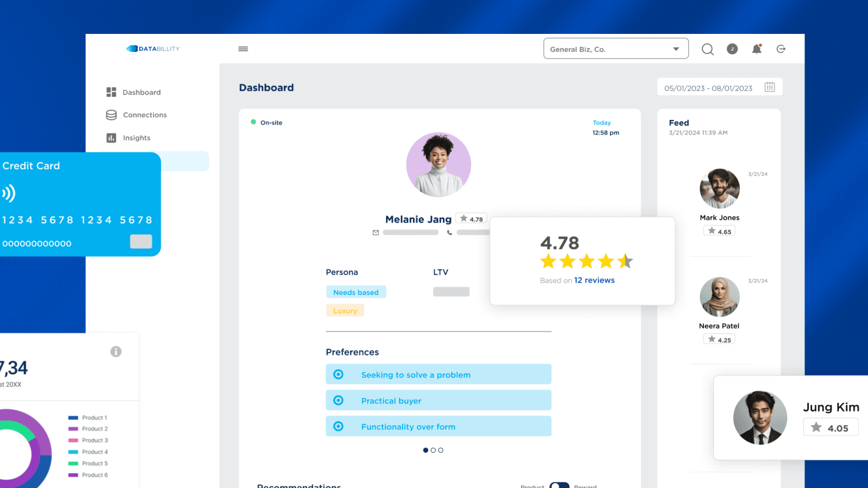Open Mark Jones's profile photo
Screen dimensions: 868x488
click(720, 188)
